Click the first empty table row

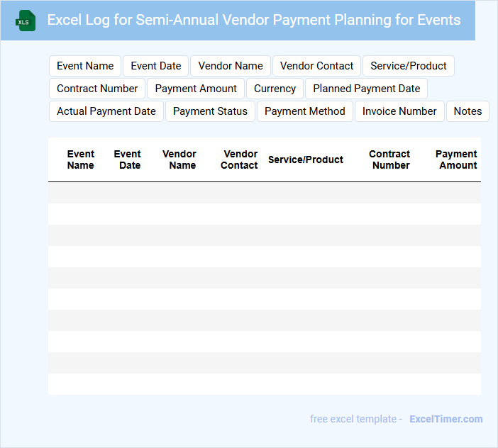[x=264, y=193]
